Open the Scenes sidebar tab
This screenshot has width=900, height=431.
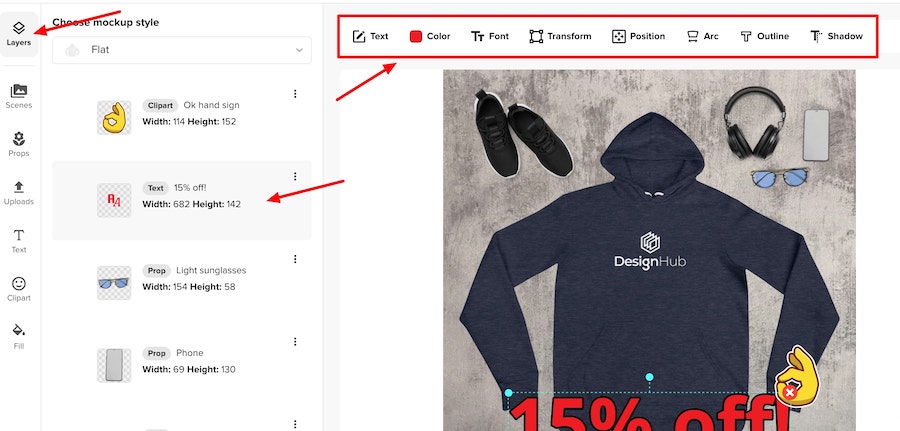coord(19,96)
